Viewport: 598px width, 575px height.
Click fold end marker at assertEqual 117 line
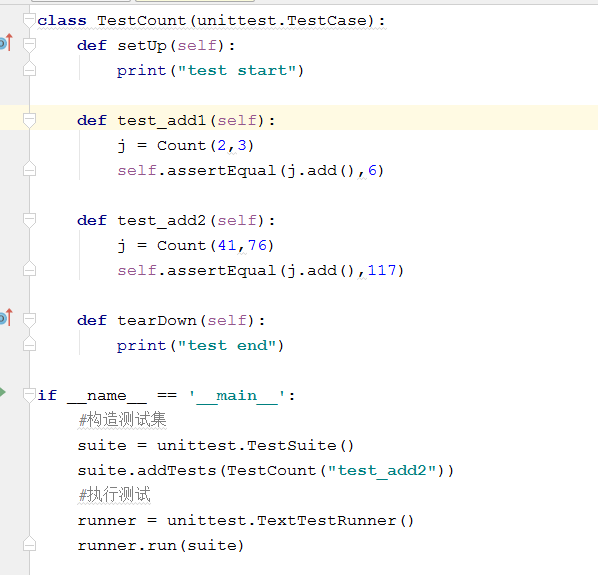pyautogui.click(x=29, y=269)
